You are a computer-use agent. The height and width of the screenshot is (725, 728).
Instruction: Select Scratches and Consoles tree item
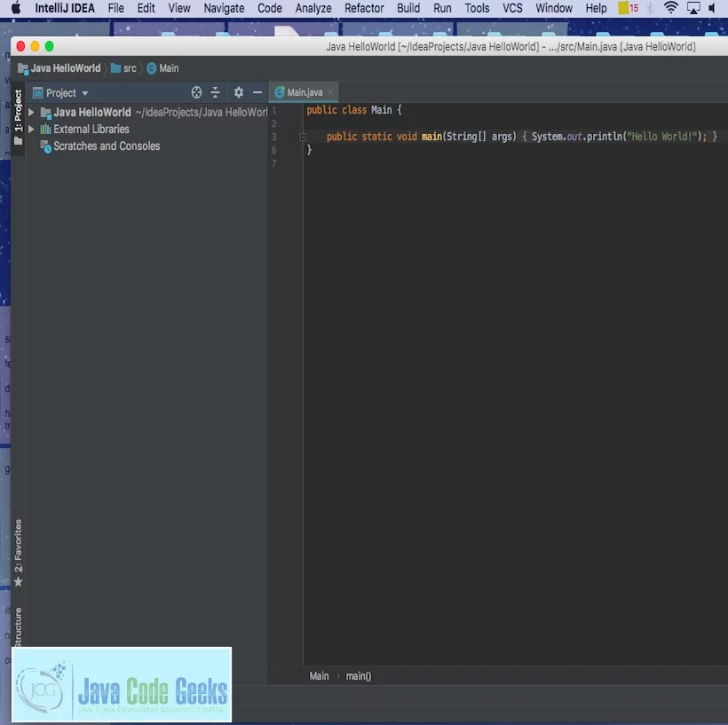pos(107,146)
